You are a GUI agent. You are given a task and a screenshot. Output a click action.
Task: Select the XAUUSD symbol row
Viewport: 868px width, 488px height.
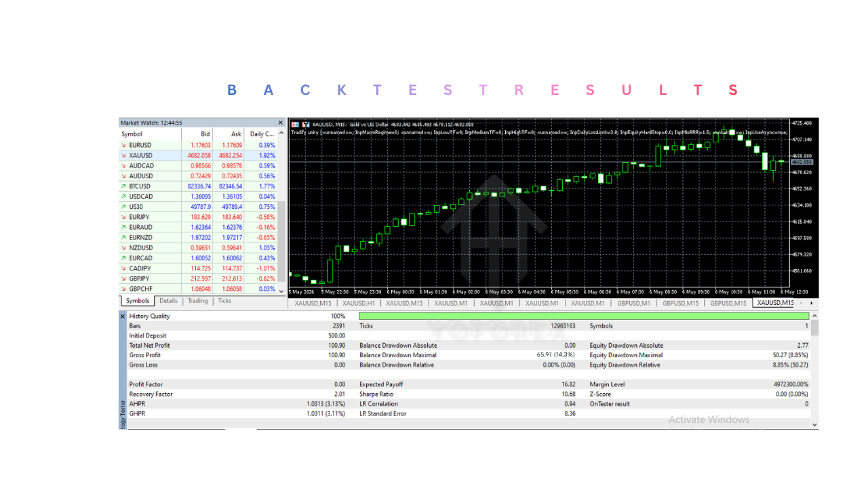(x=199, y=156)
